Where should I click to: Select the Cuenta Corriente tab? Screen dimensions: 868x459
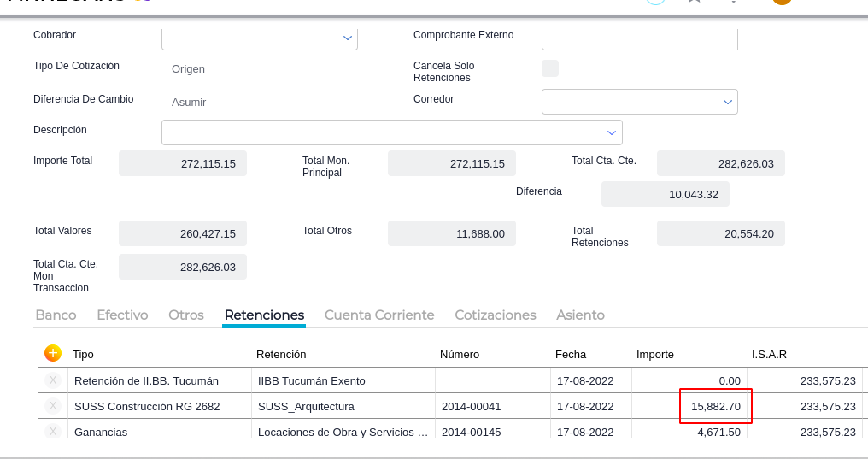[x=379, y=315]
